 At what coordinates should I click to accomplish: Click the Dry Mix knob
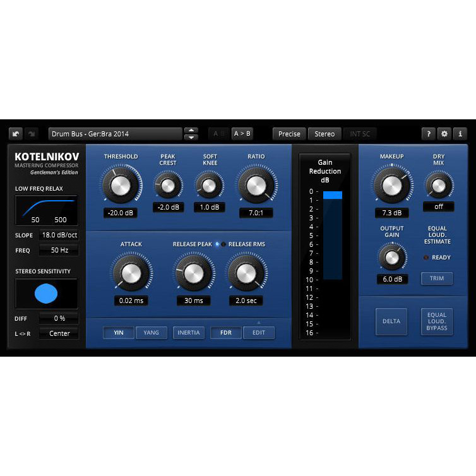coord(439,186)
